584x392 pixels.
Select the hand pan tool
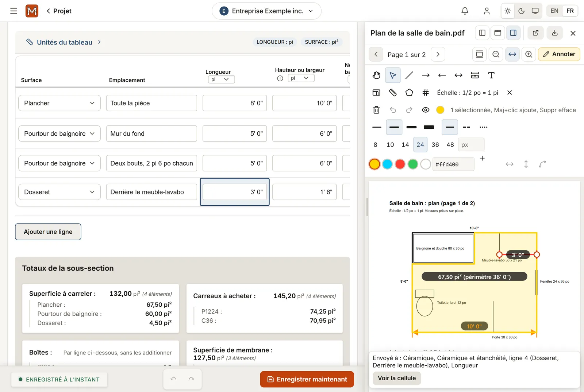point(376,75)
